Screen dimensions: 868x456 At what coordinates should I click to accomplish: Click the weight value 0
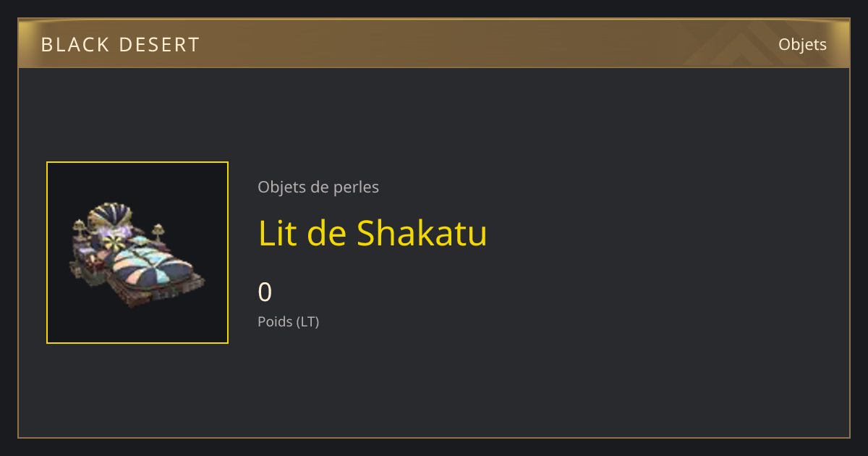[x=265, y=292]
